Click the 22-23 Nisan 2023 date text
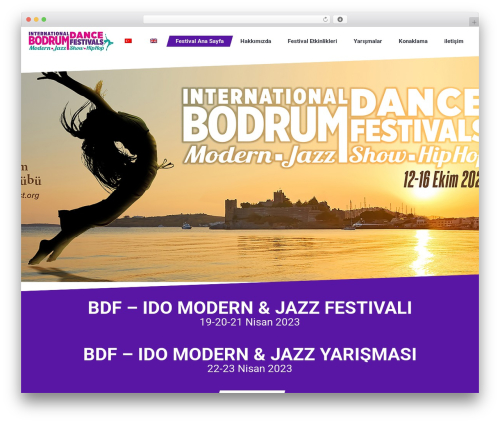This screenshot has height=423, width=500. point(250,369)
